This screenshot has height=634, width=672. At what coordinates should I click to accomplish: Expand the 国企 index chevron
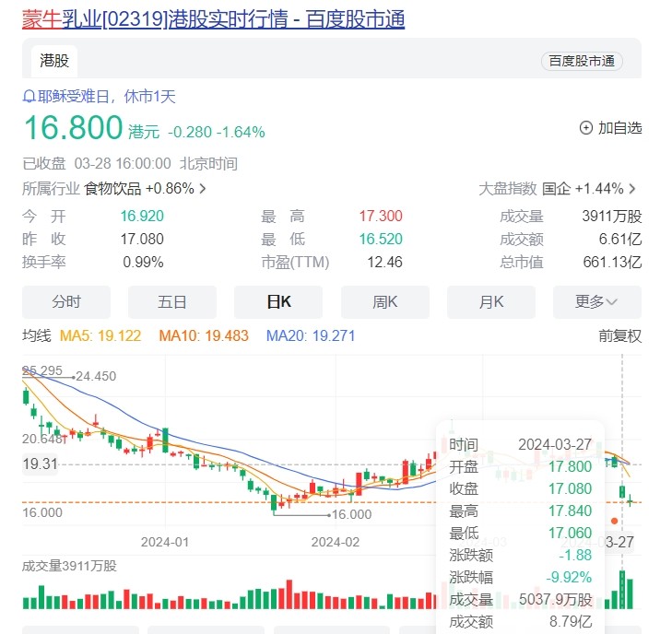point(631,189)
